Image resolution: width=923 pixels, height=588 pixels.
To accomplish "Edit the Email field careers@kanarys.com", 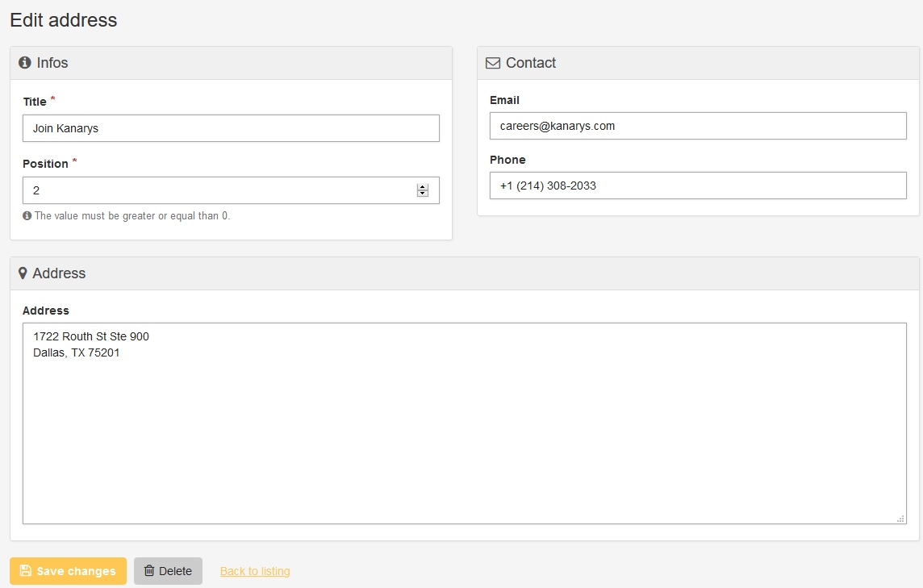I will click(698, 126).
